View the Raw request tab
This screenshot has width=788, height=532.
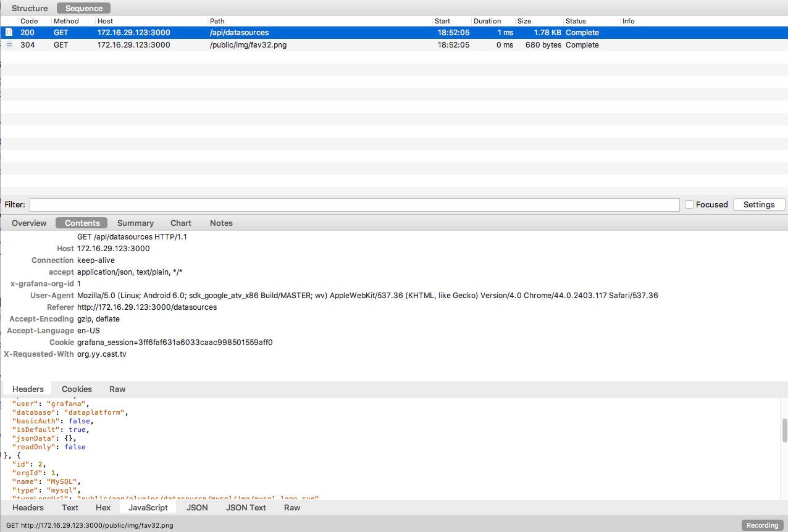point(117,389)
